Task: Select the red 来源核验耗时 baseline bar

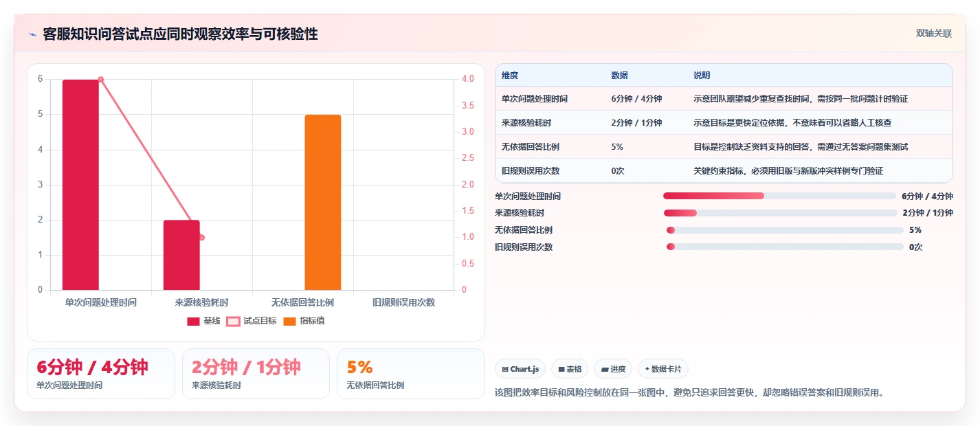Action: 181,255
